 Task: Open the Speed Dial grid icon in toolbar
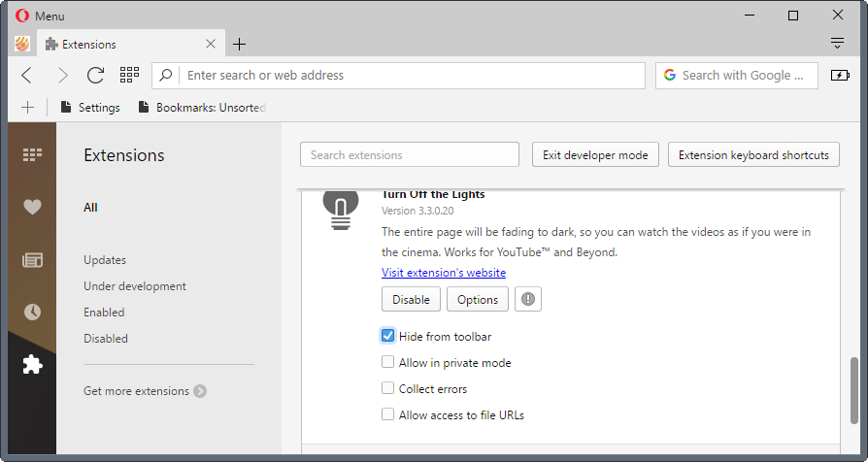coord(129,75)
